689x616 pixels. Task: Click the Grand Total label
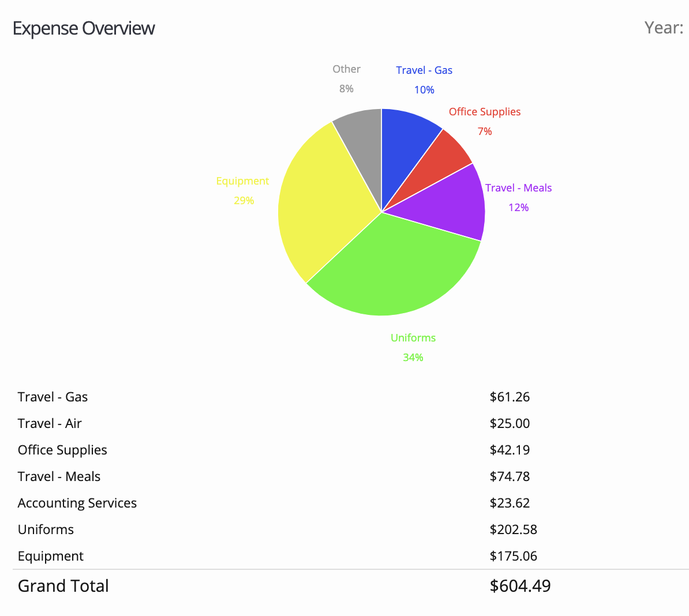[x=63, y=586]
